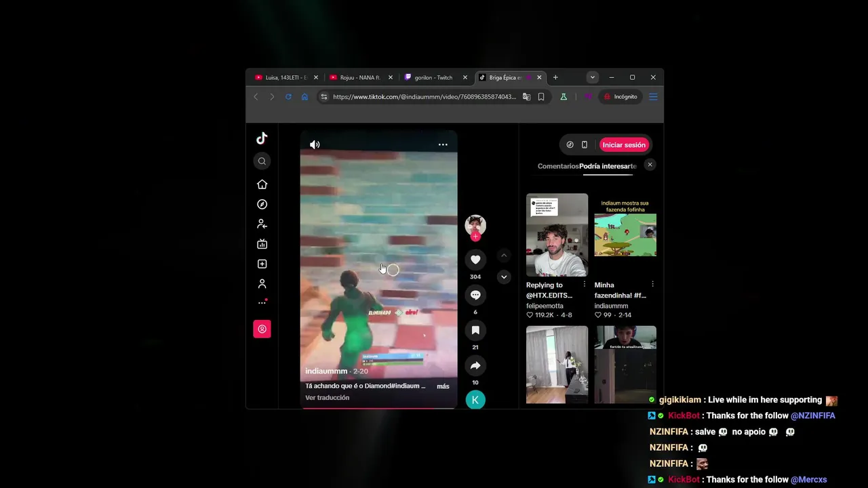Click the pink sidebar account button
868x488 pixels.
point(262,329)
